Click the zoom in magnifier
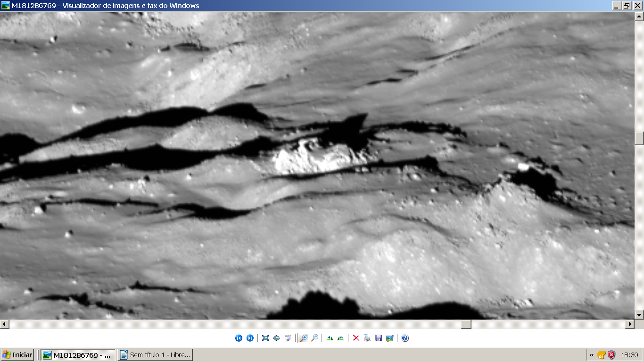Viewport: 644px width, 362px height. tap(303, 338)
